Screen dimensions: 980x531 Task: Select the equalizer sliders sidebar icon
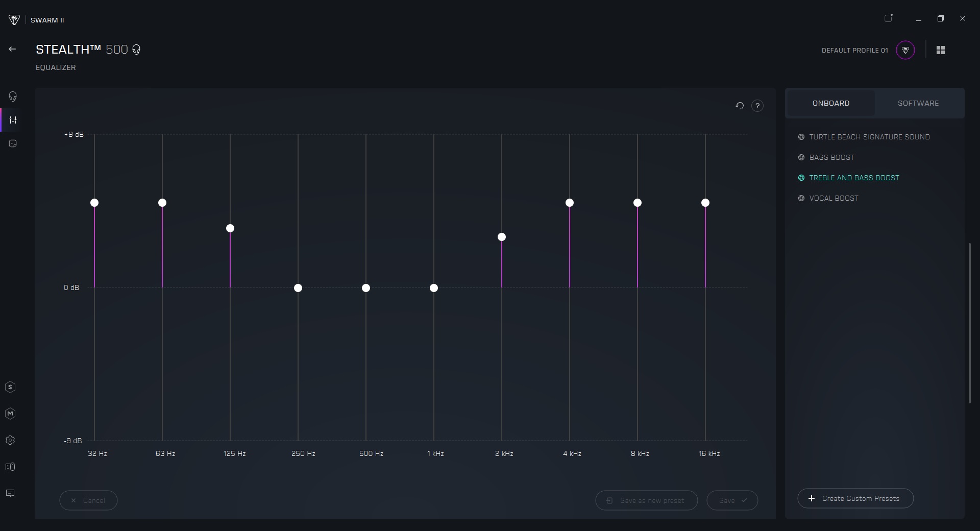coord(13,120)
